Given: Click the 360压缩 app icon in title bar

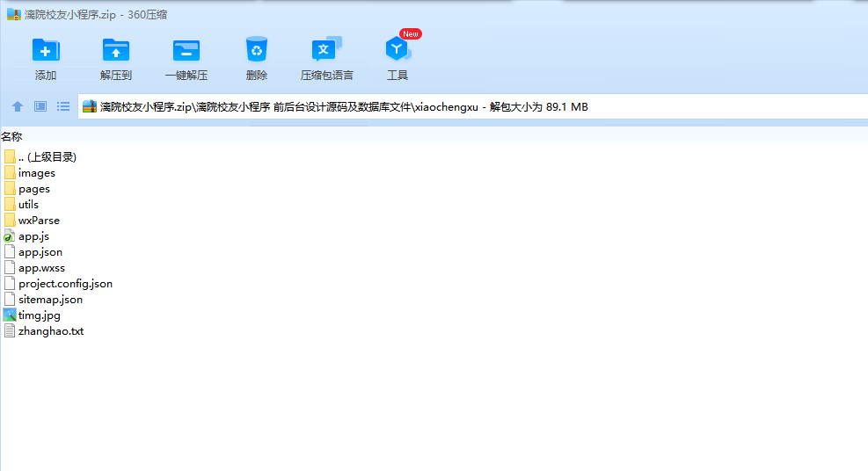Looking at the screenshot, I should [x=14, y=14].
